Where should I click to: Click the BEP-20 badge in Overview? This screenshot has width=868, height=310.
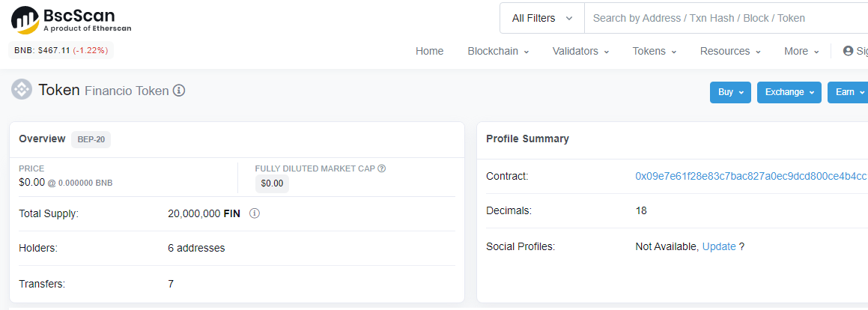click(x=91, y=139)
